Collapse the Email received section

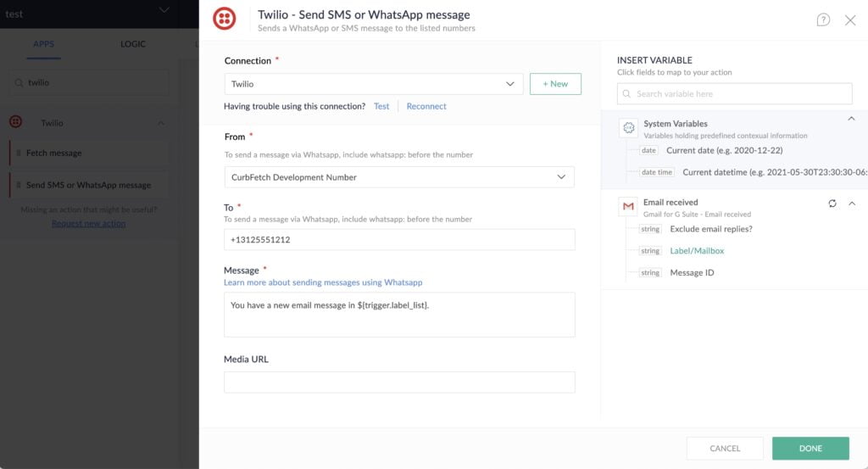pyautogui.click(x=852, y=204)
